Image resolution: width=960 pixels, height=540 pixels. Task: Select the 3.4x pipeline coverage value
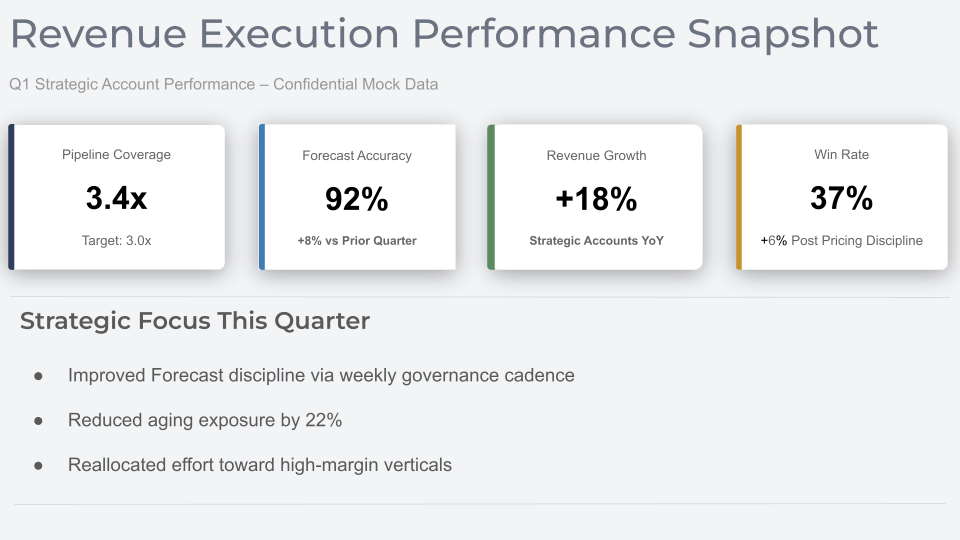[x=116, y=199]
